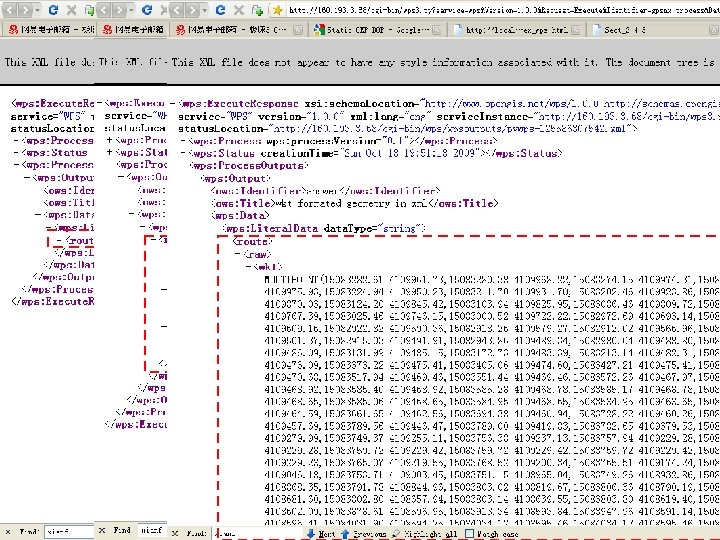
Task: Click ows:Identifier line in right window
Action: (x=325, y=190)
